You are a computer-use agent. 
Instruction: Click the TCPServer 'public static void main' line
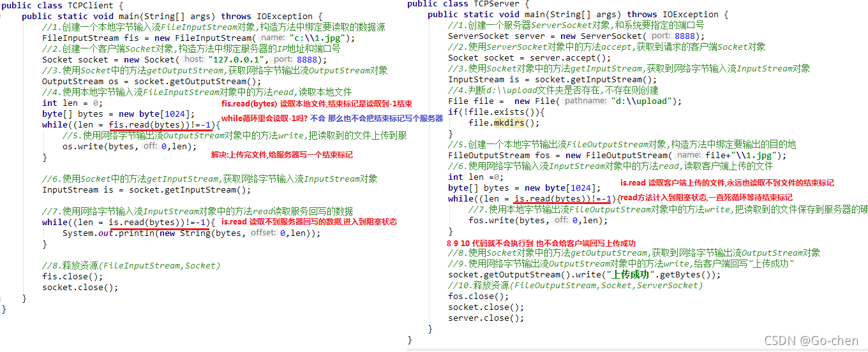(578, 14)
